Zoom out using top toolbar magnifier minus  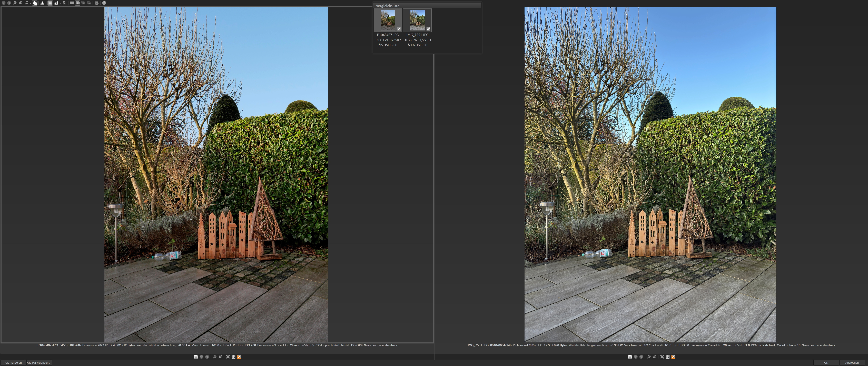tap(20, 3)
